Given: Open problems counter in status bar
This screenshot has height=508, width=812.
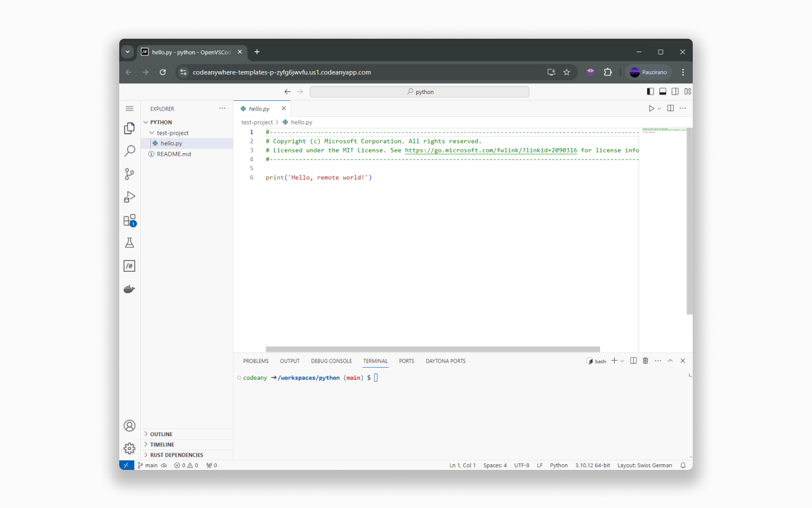Looking at the screenshot, I should point(186,465).
